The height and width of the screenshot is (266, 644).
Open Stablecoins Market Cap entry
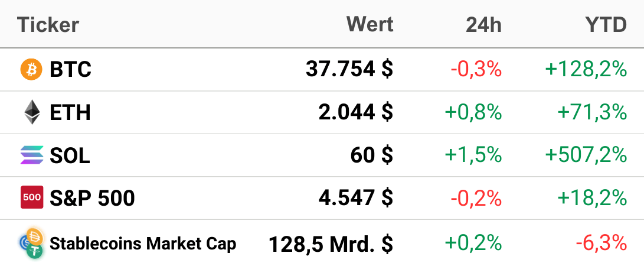click(143, 244)
